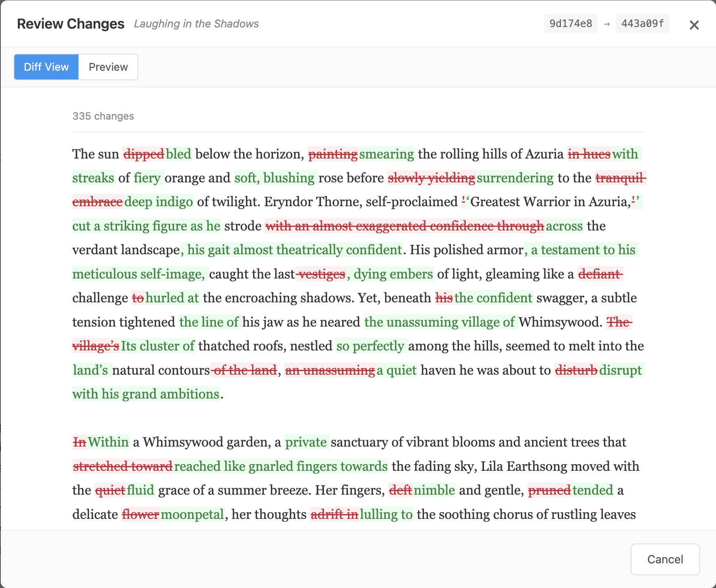Click the 9d174e8 commit hash badge

point(571,23)
